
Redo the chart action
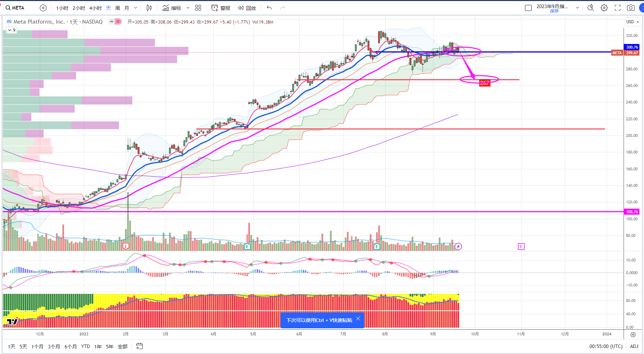[x=282, y=8]
